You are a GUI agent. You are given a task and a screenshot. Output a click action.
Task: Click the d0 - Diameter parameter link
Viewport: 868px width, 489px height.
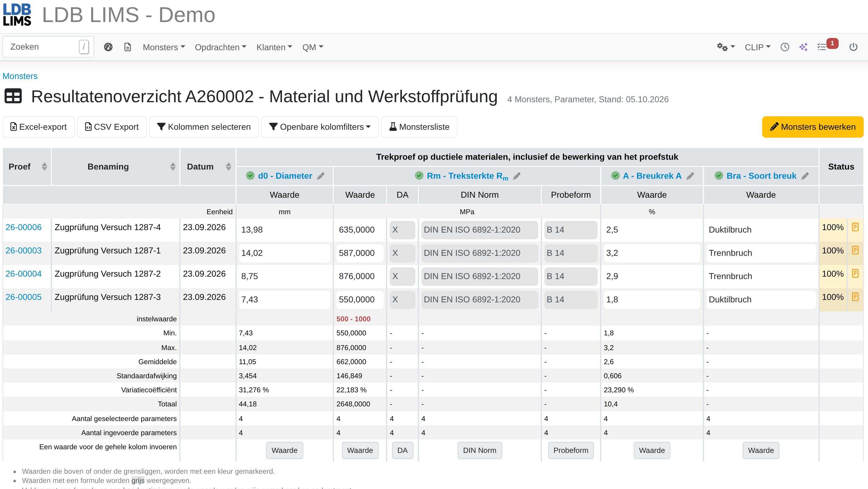point(285,176)
